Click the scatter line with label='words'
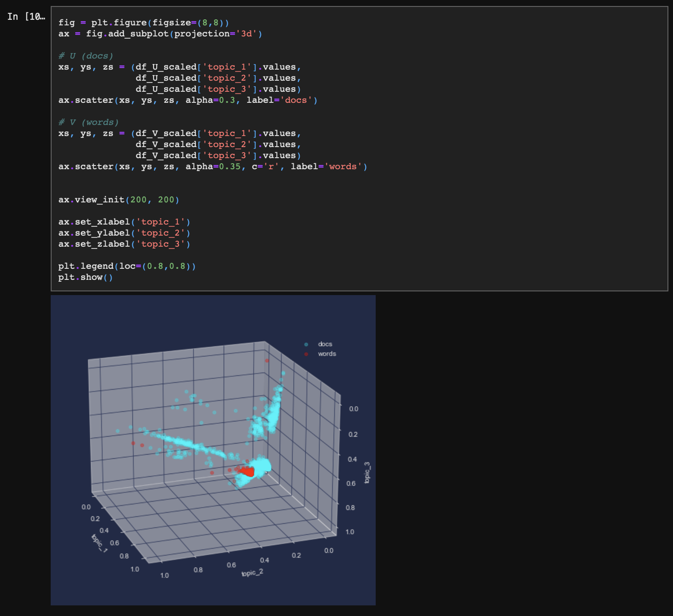Image resolution: width=673 pixels, height=616 pixels. (213, 166)
